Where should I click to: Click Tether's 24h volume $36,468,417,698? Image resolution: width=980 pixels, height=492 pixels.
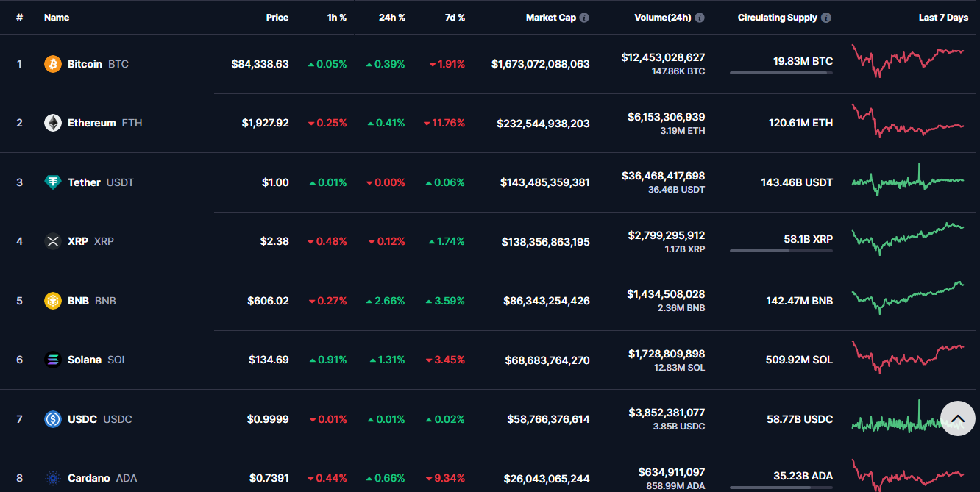tap(663, 176)
